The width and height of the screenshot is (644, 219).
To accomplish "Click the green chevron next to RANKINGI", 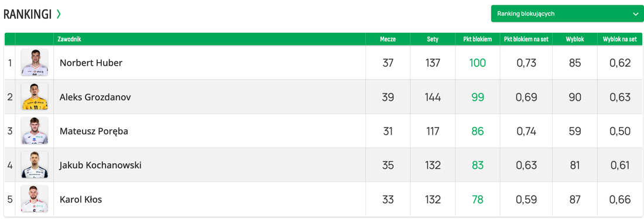I will tap(59, 14).
